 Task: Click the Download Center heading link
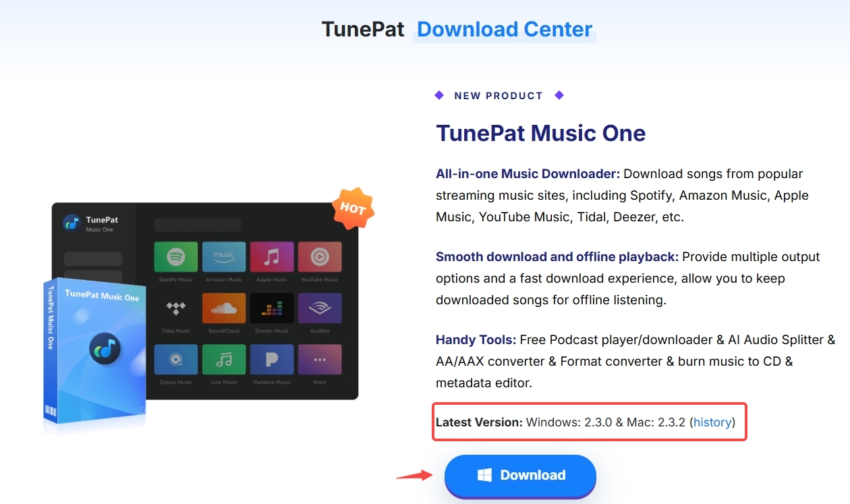pos(505,29)
